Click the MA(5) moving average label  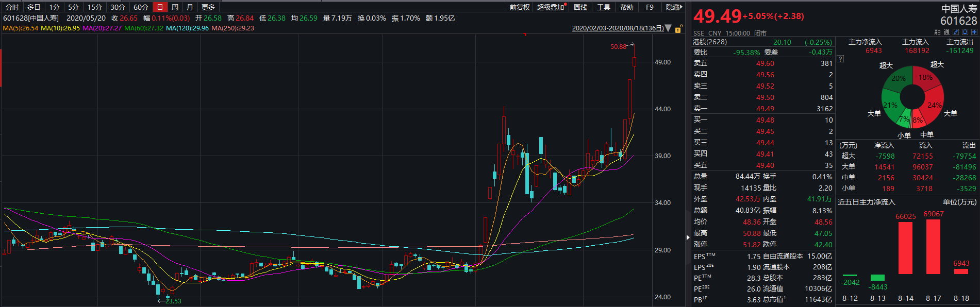point(20,28)
